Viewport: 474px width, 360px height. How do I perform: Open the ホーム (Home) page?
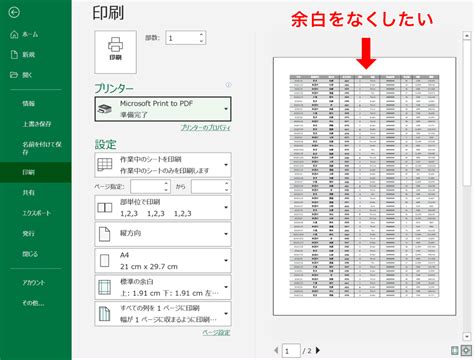(x=24, y=34)
